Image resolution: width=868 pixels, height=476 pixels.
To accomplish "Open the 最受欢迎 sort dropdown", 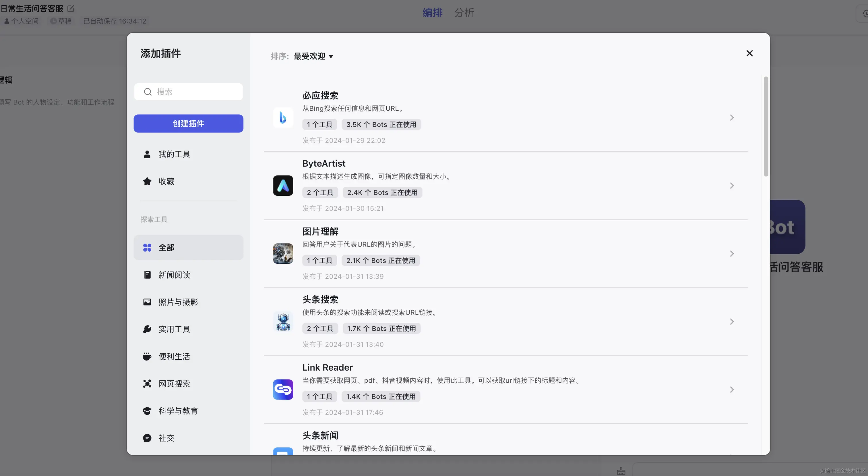I will pos(313,56).
